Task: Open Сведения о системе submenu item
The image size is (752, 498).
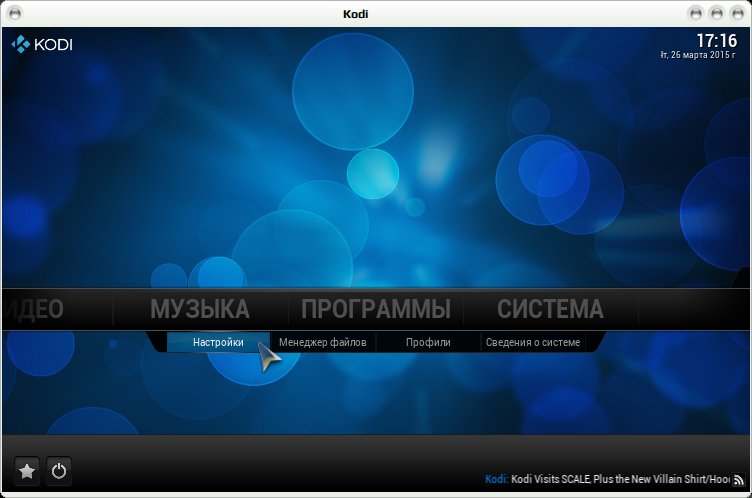Action: [533, 342]
